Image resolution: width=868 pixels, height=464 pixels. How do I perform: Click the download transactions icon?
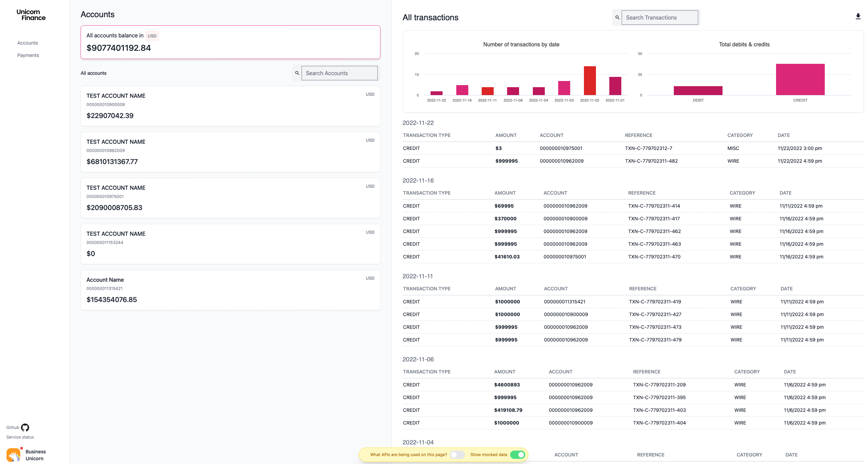pos(858,16)
